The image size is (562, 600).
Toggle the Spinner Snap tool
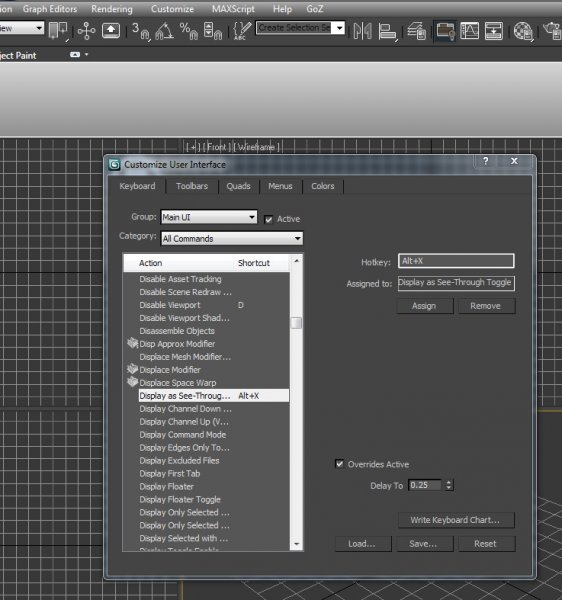(x=213, y=31)
